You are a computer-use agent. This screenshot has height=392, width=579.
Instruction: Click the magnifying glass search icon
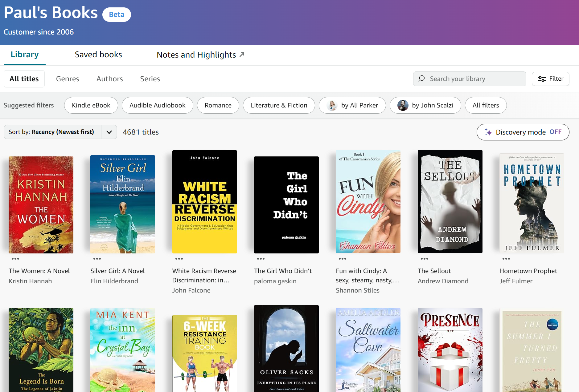[x=421, y=79]
